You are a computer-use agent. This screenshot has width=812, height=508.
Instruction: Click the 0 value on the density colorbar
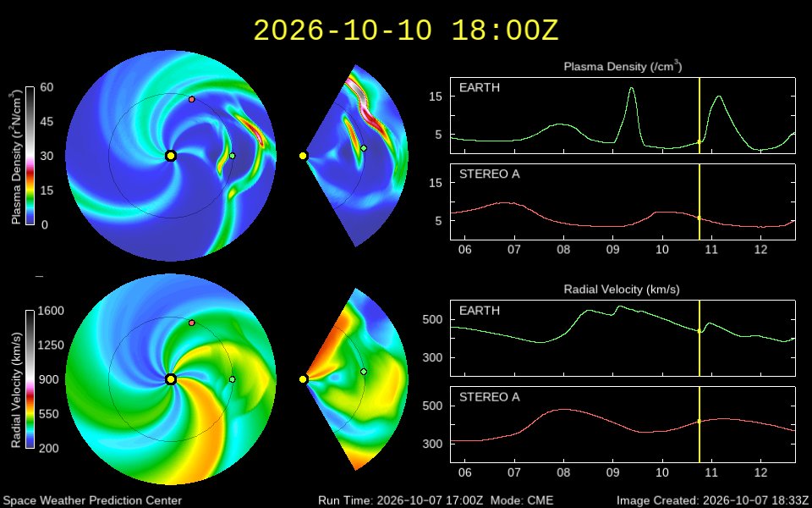[x=44, y=224]
